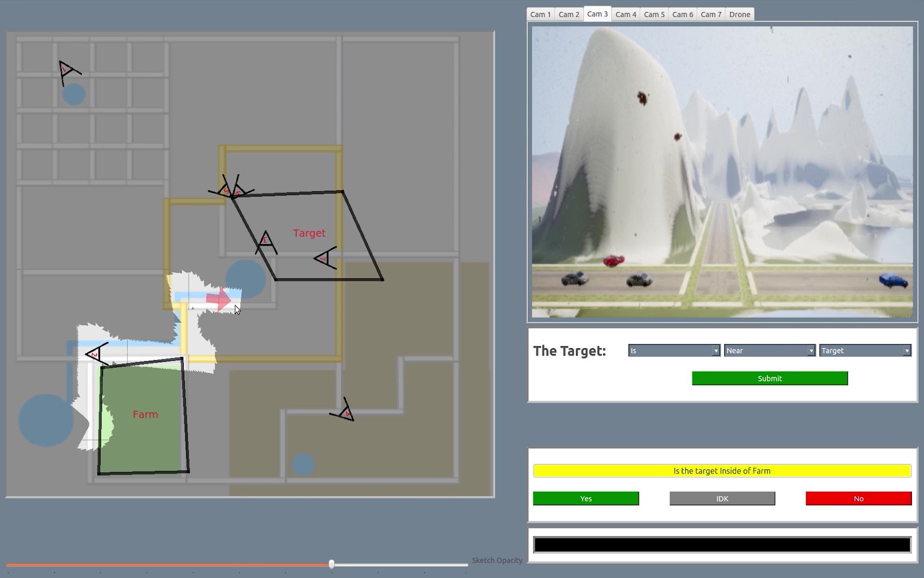924x578 pixels.
Task: Click the Sketch Opacity slider handle
Action: (332, 564)
